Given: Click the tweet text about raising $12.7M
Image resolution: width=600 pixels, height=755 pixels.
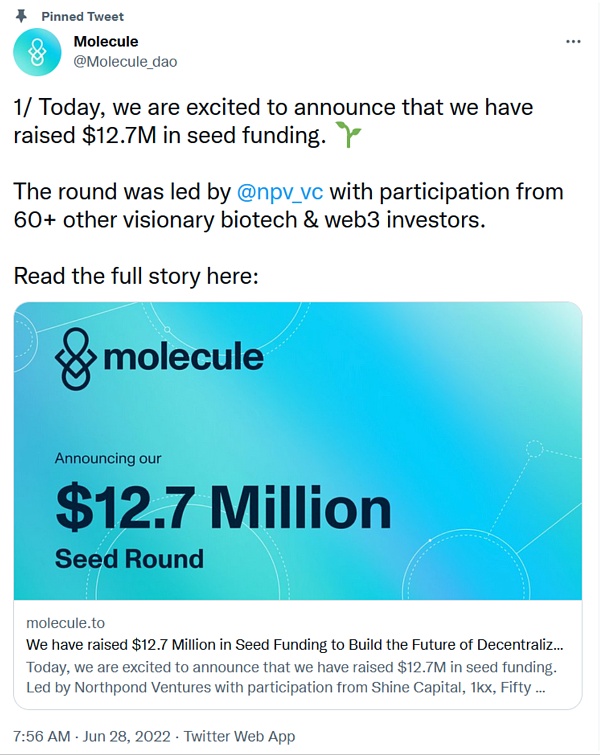Looking at the screenshot, I should pyautogui.click(x=274, y=121).
